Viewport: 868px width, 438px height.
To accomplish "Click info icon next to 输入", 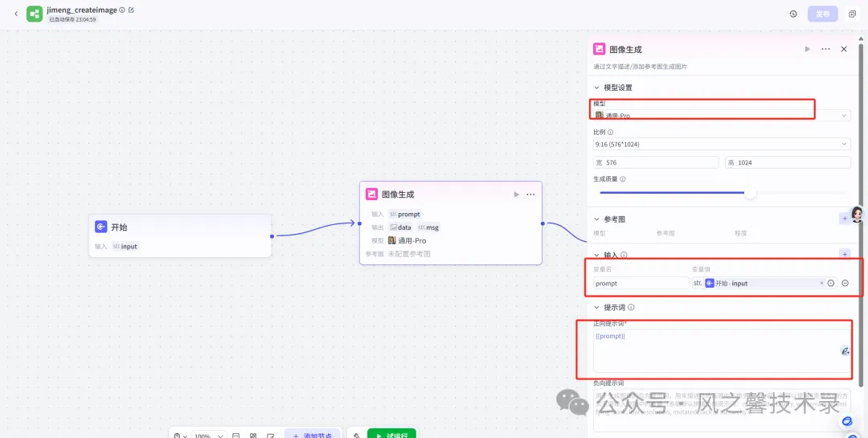I will [624, 256].
